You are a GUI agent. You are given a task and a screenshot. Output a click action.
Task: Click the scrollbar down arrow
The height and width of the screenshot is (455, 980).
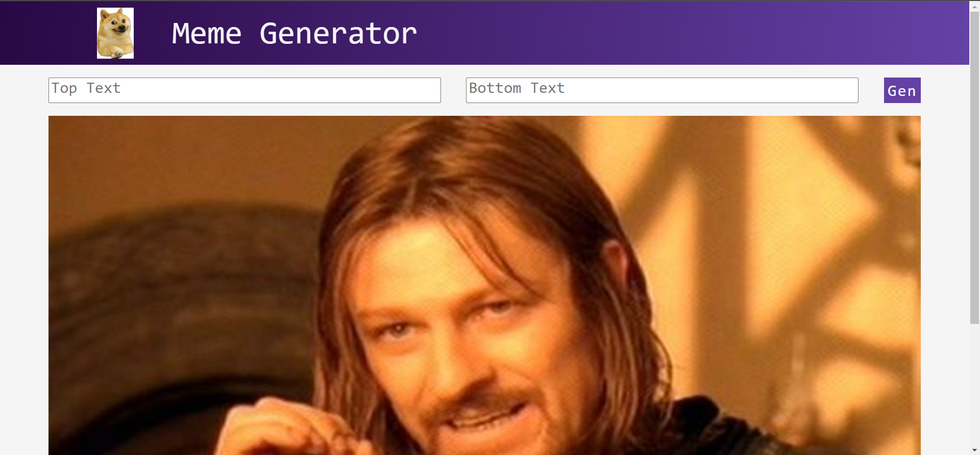click(974, 450)
